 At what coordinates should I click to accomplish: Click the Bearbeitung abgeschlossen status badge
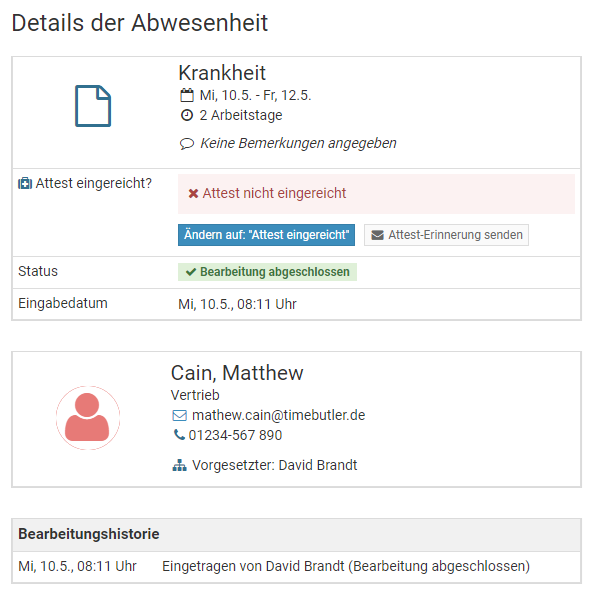(x=267, y=272)
